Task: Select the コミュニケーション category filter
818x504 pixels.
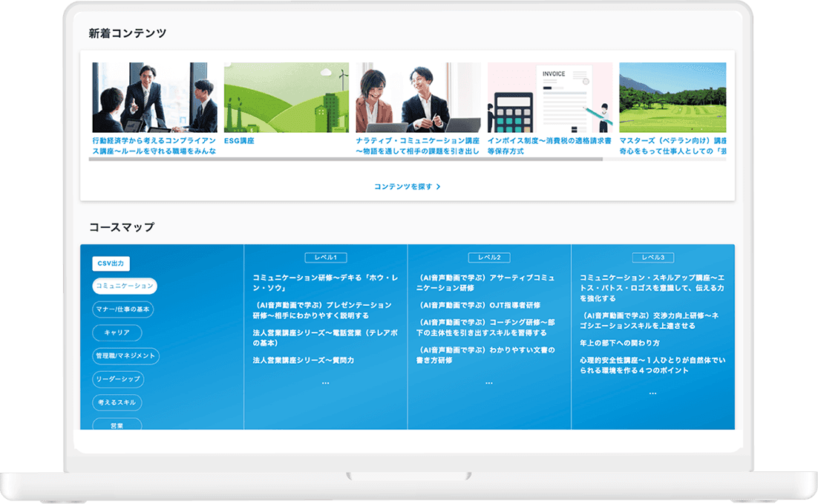Action: point(124,287)
